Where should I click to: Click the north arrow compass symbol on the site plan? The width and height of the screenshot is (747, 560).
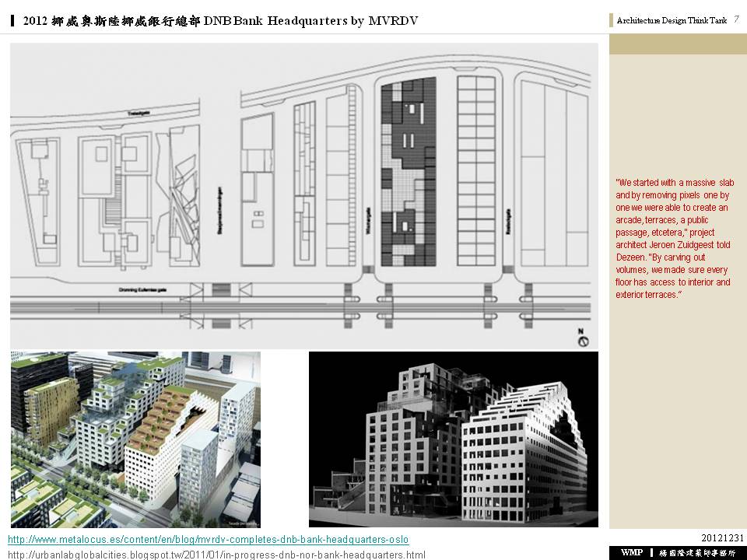point(584,341)
